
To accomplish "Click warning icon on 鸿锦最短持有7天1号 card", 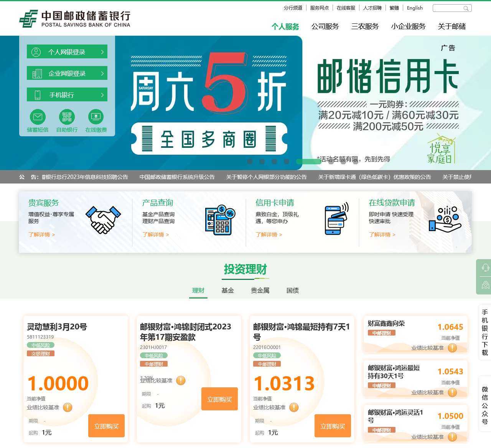I will [294, 407].
